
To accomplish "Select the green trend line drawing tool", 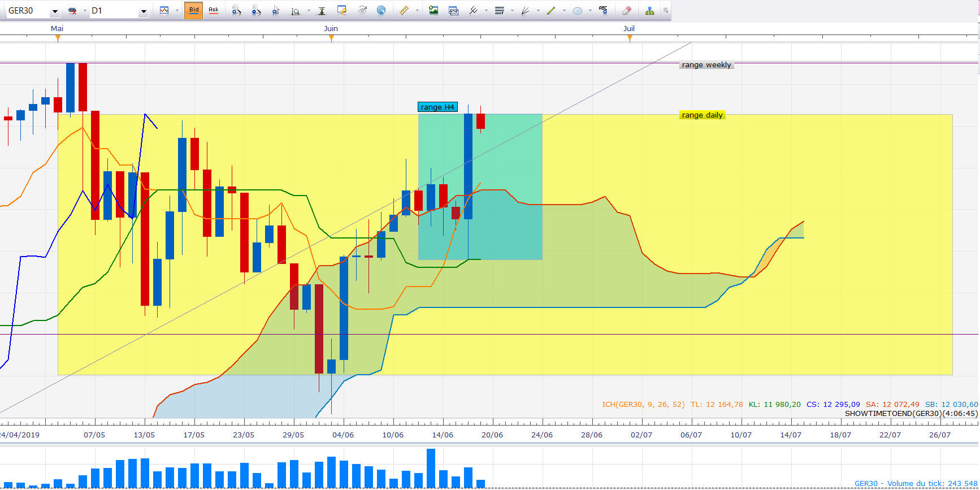I will tap(551, 10).
